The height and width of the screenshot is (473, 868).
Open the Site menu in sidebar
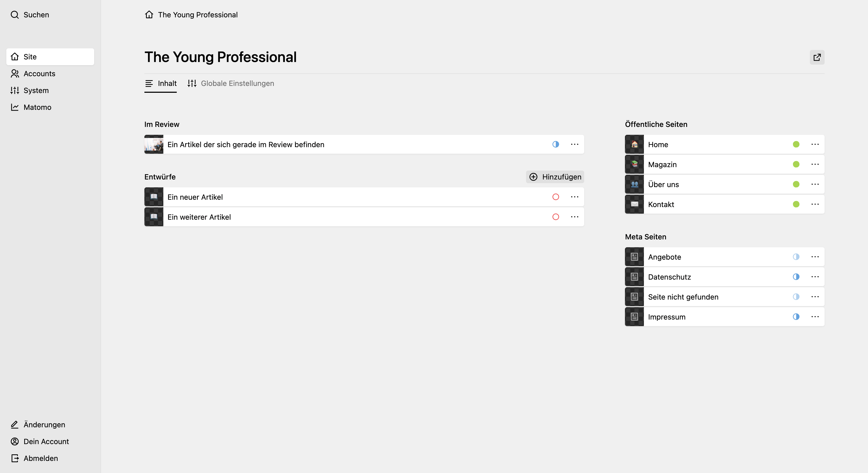50,56
